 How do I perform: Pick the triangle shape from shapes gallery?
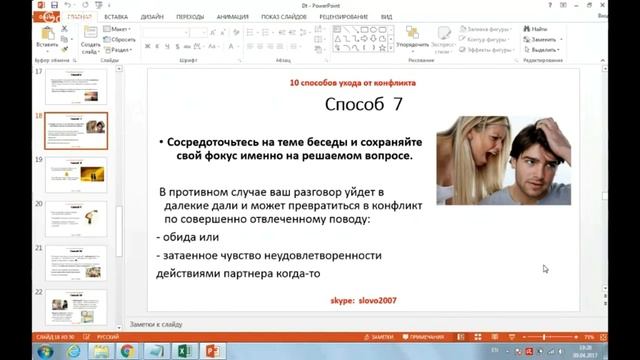tap(338, 39)
